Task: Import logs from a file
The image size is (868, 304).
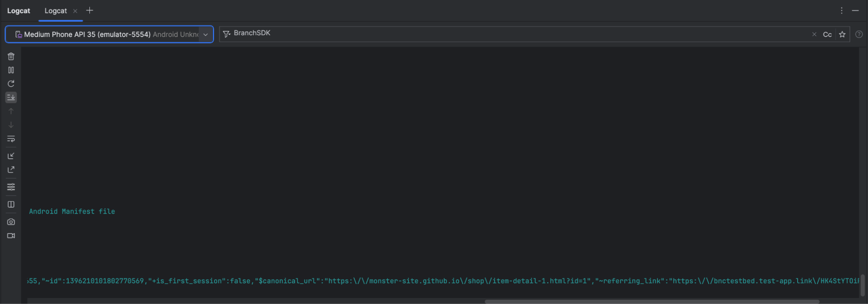Action: 11,156
